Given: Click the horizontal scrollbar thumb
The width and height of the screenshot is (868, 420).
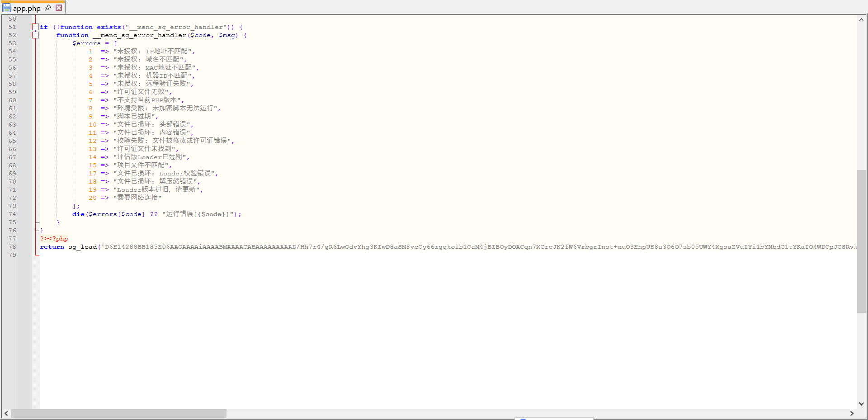Looking at the screenshot, I should (x=119, y=413).
